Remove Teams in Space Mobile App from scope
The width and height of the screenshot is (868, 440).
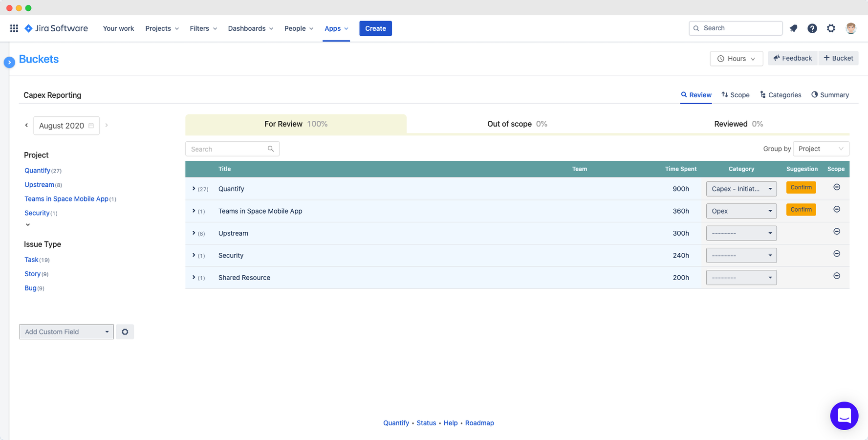coord(837,209)
